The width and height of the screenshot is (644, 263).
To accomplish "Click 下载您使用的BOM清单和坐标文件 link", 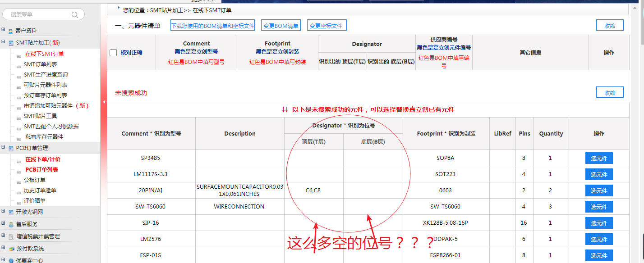I will point(213,26).
